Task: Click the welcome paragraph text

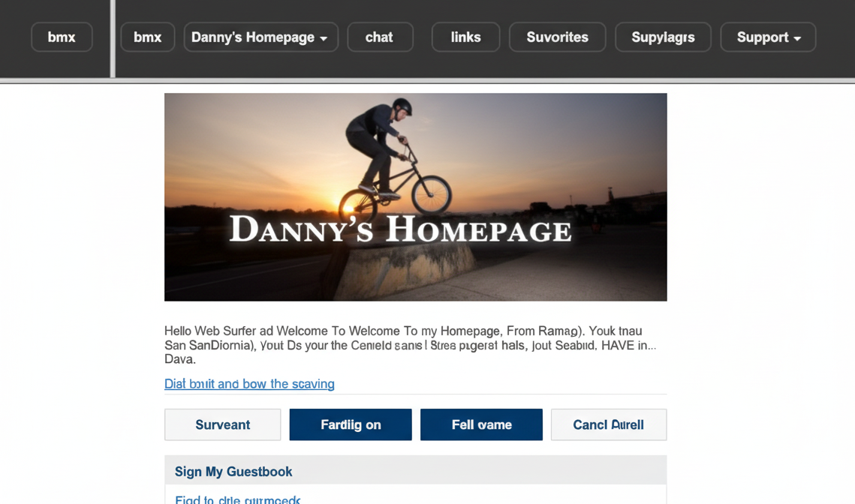Action: [x=410, y=345]
